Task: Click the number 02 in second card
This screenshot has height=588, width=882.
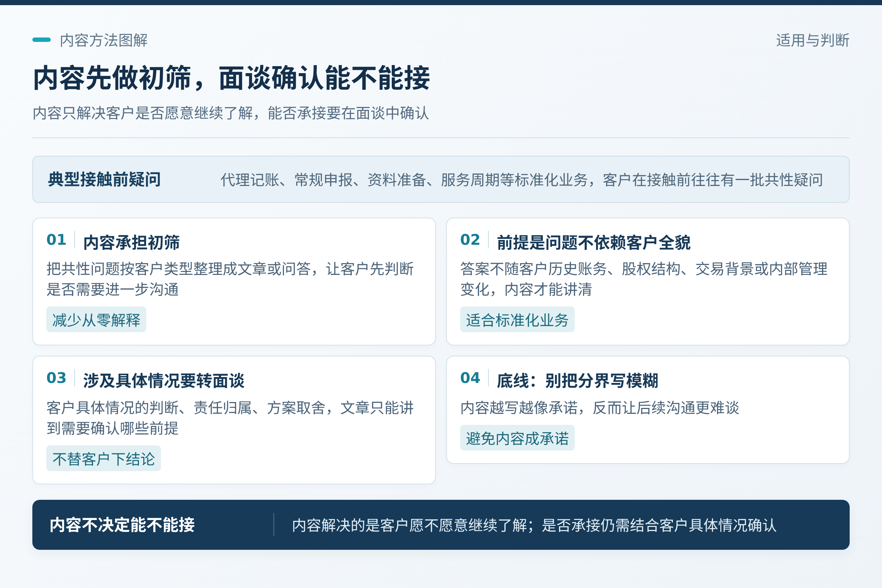Action: click(x=470, y=240)
